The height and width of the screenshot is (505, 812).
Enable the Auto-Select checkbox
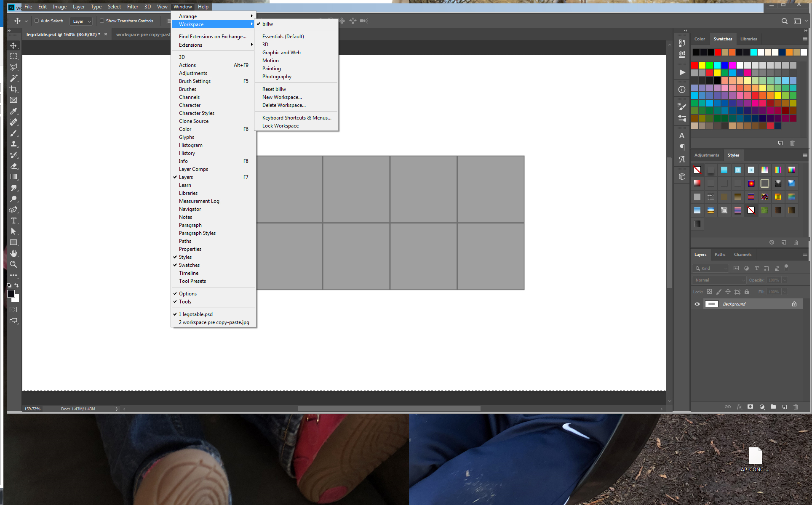(x=36, y=21)
